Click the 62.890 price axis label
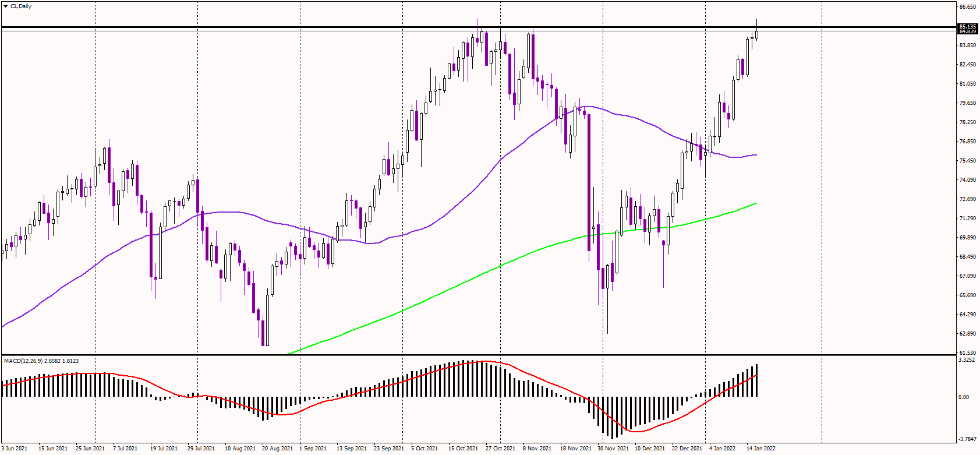The width and height of the screenshot is (980, 455). [x=967, y=334]
